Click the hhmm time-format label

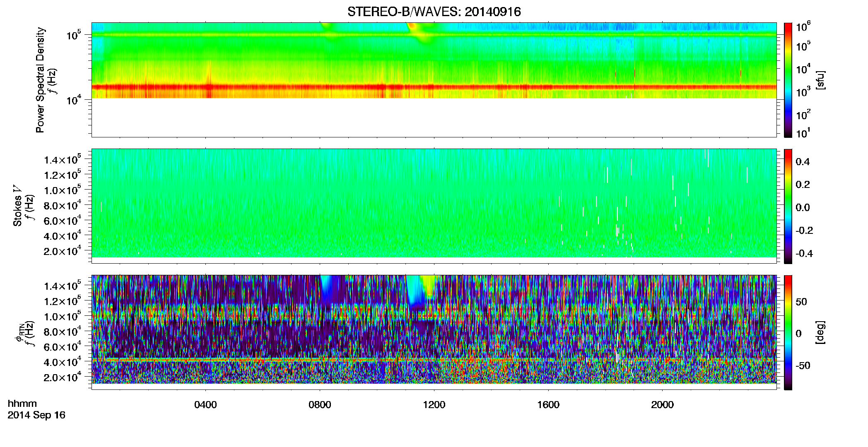coord(22,404)
